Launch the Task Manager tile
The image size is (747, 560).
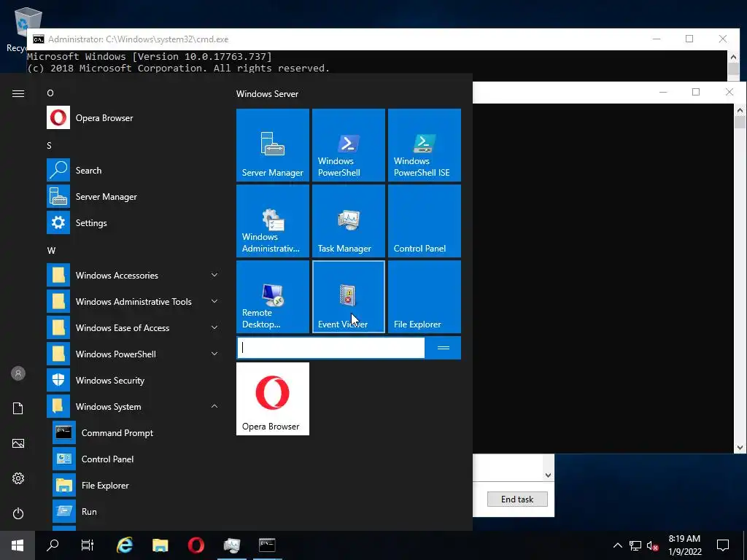tap(348, 220)
